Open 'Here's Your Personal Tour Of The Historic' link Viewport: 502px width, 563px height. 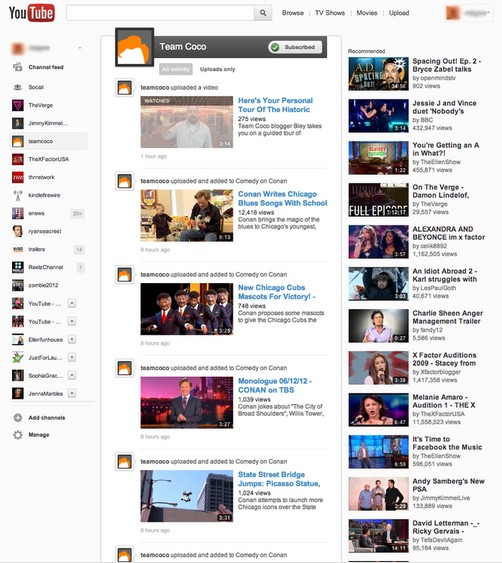pyautogui.click(x=275, y=105)
